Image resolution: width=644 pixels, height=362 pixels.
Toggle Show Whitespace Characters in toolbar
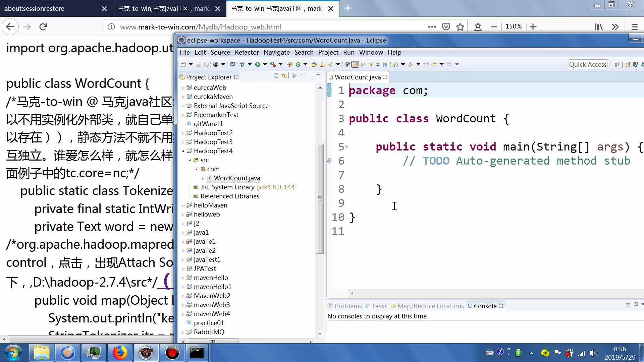(386, 64)
